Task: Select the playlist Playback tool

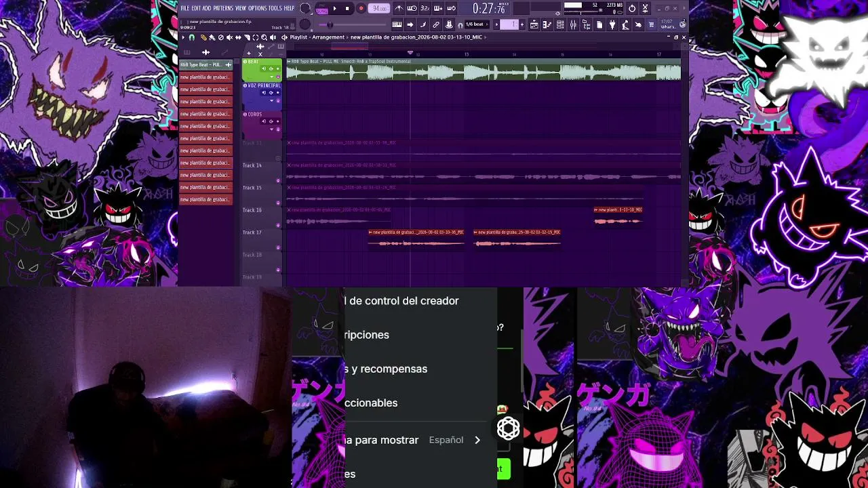Action: (x=273, y=37)
